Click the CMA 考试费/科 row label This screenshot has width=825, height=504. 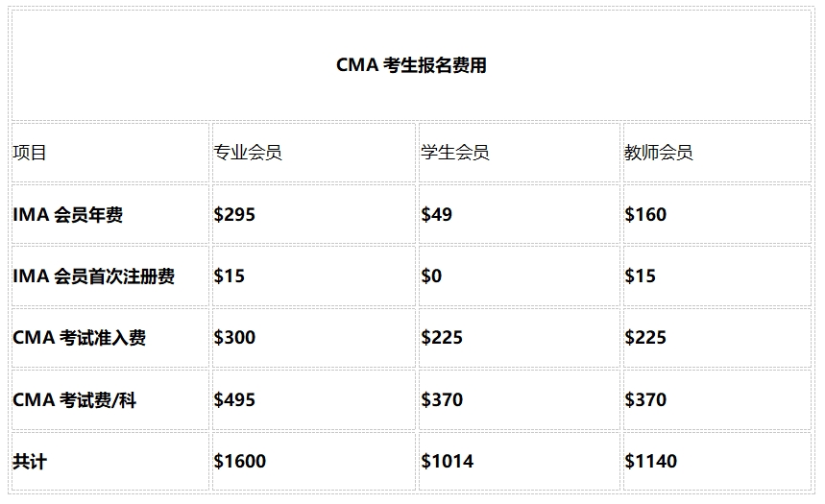tap(75, 399)
